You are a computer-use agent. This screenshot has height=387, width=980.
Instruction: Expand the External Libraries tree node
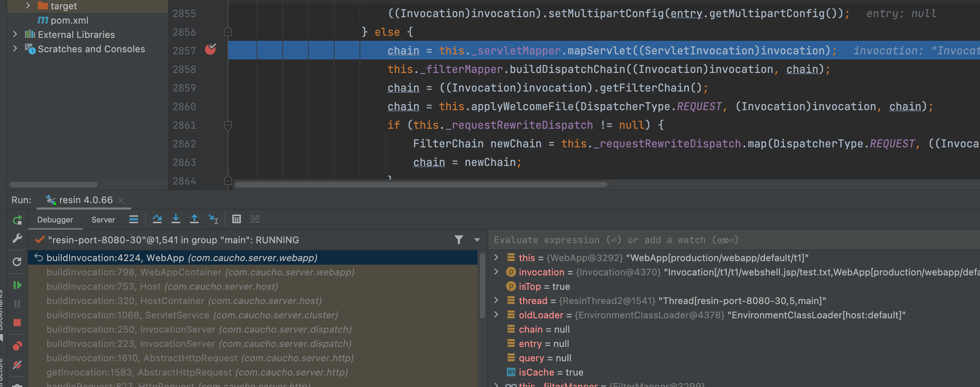click(15, 34)
